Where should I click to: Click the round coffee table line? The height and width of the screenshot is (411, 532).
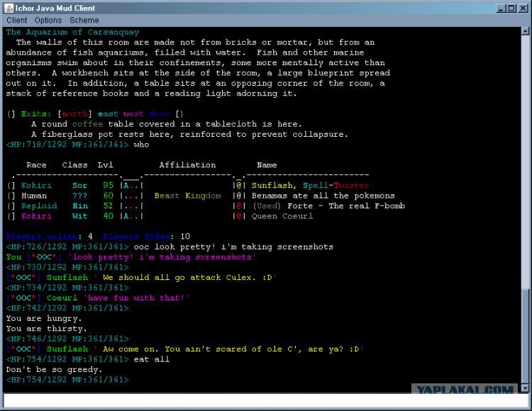[x=166, y=124]
